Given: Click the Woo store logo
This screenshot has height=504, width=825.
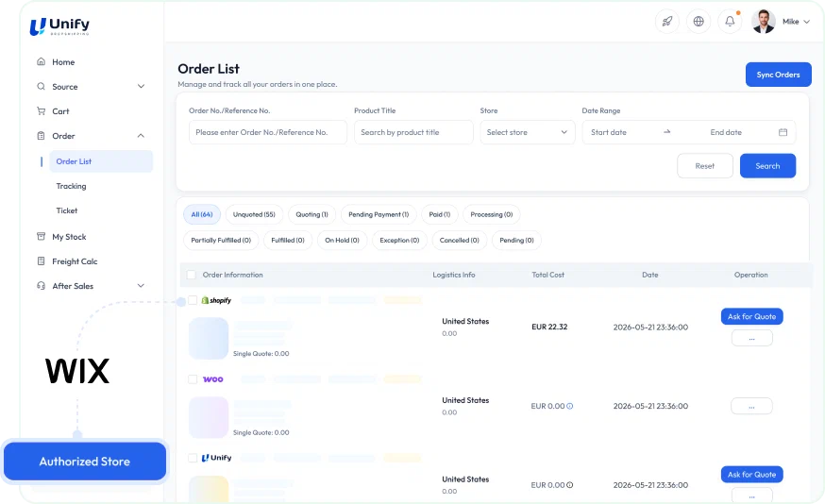Looking at the screenshot, I should tap(213, 379).
